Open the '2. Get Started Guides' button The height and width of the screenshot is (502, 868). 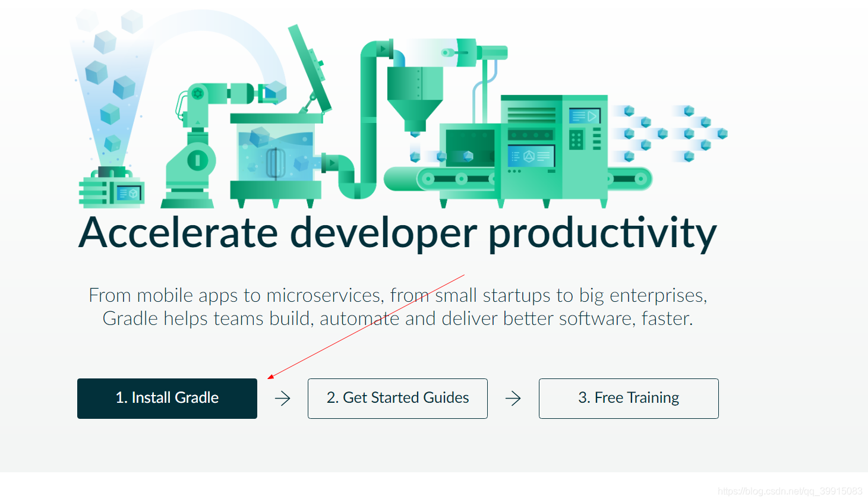397,398
